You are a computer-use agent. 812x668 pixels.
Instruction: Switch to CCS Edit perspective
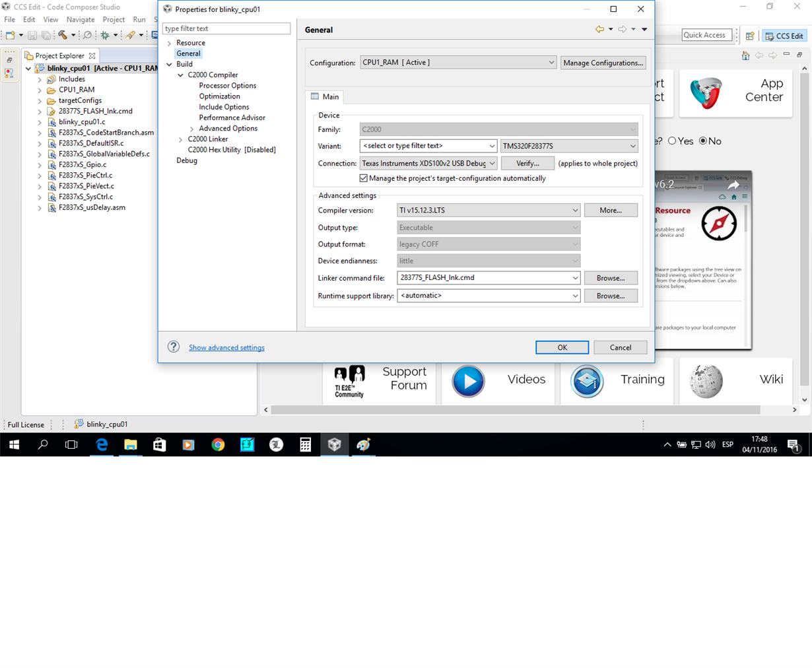(784, 36)
